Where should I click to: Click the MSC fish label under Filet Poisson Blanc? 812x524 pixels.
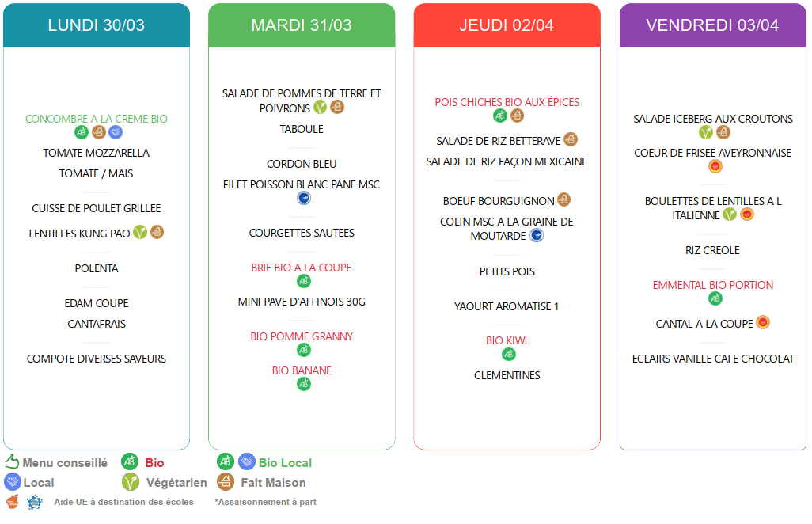(303, 198)
